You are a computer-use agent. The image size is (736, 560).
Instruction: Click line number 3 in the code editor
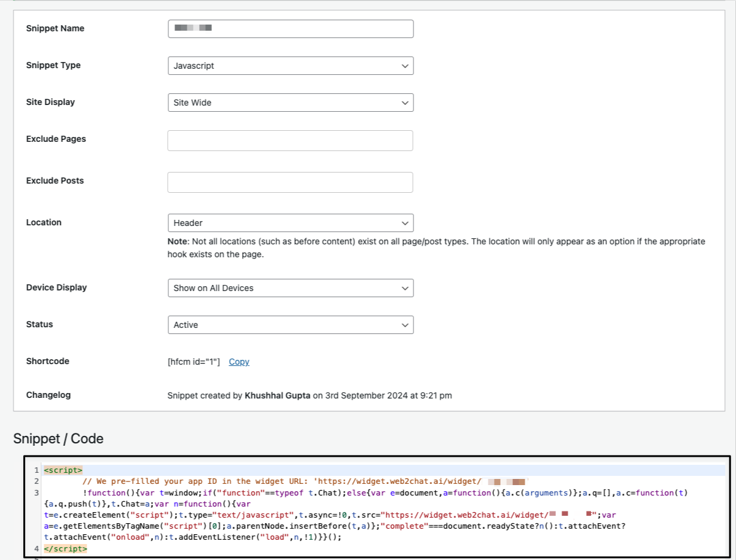[x=37, y=492]
